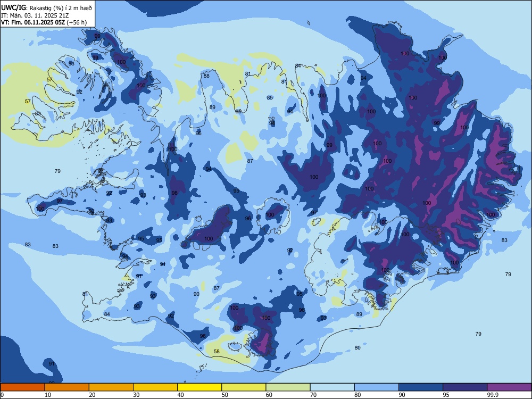Screen dimensions: 532x399
Task: Choose the 30–40 golden yellow legend swatch
Action: point(155,387)
